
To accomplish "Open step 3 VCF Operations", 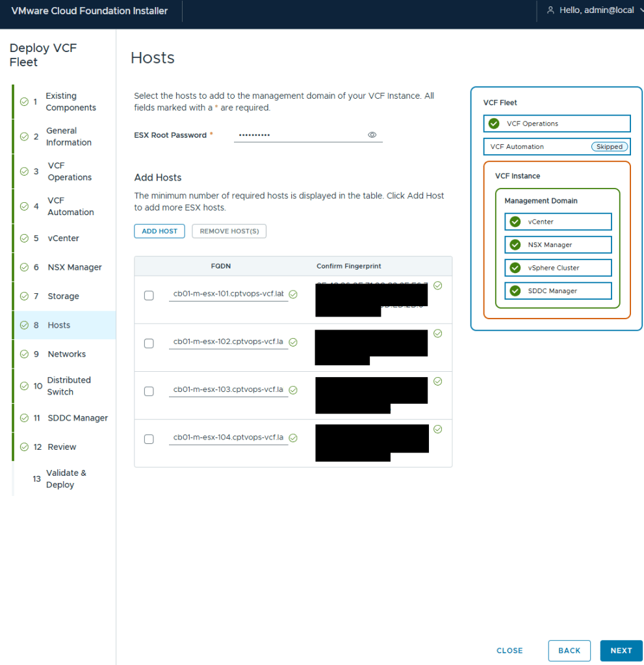I will (x=64, y=172).
